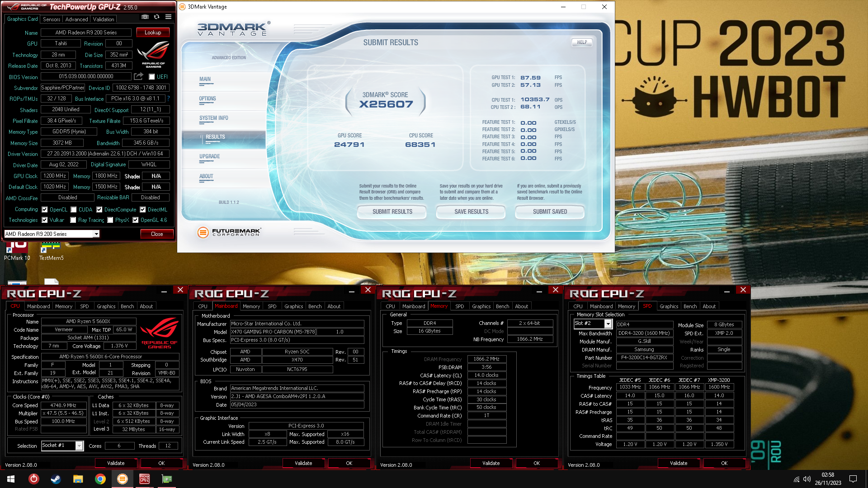868x488 pixels.
Task: Toggle OpenCL checkbox in GPU-Z
Action: 45,210
